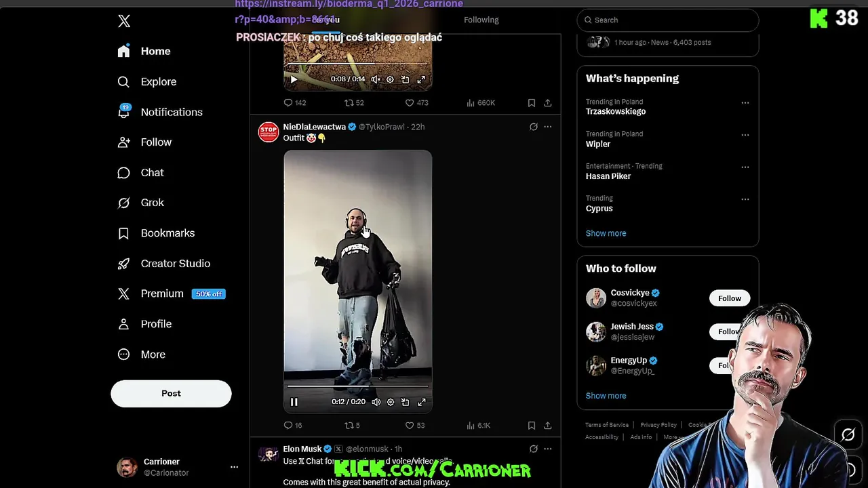Open Premium 50% off offer
868x488 pixels.
(x=171, y=294)
